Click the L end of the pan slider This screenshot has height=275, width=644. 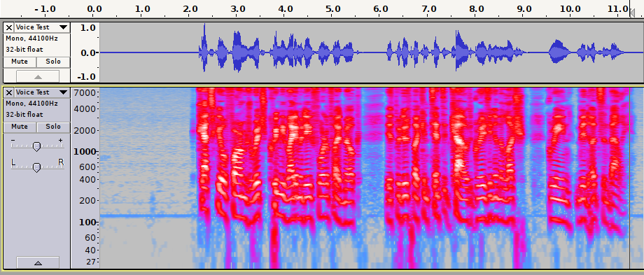(x=13, y=163)
